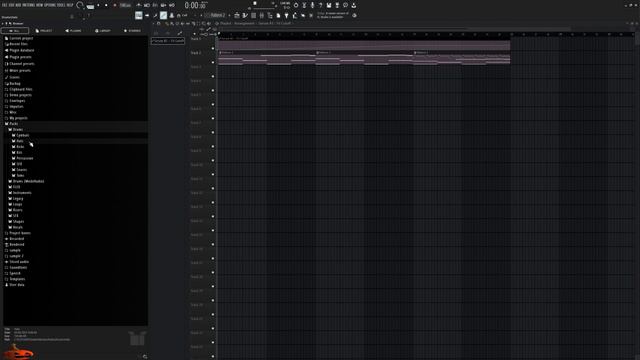
Task: Open the mixer view icon
Action: point(262,16)
